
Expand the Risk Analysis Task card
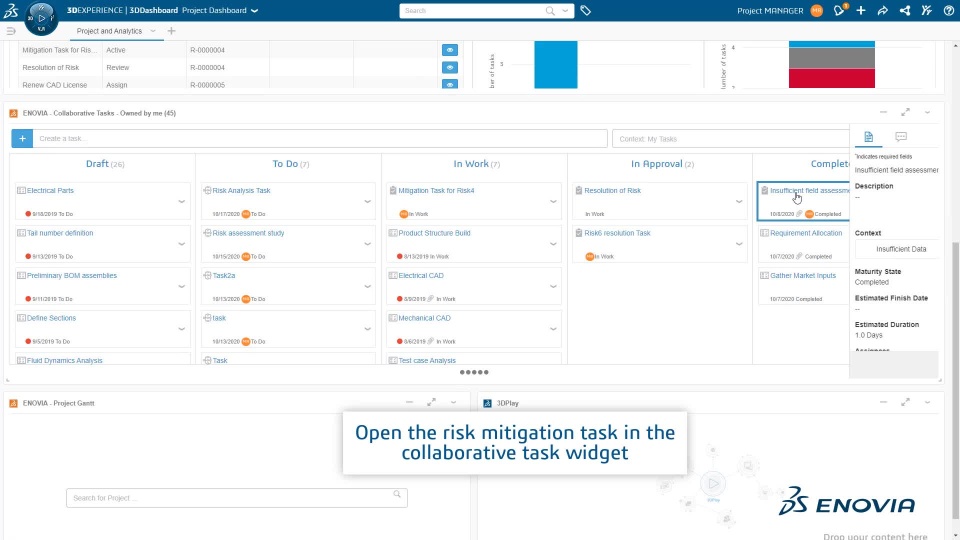(x=367, y=201)
